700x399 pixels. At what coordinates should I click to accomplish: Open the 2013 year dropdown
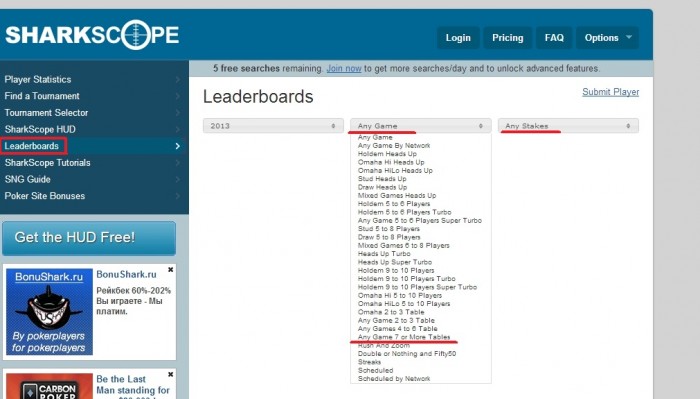click(273, 126)
